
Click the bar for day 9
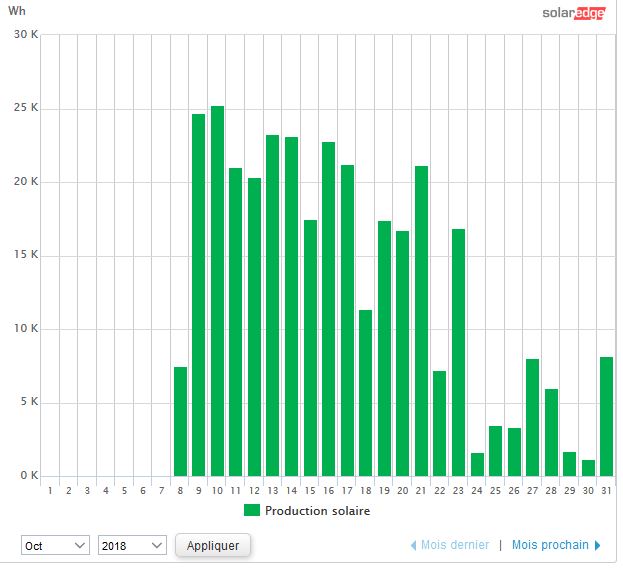[x=199, y=295]
